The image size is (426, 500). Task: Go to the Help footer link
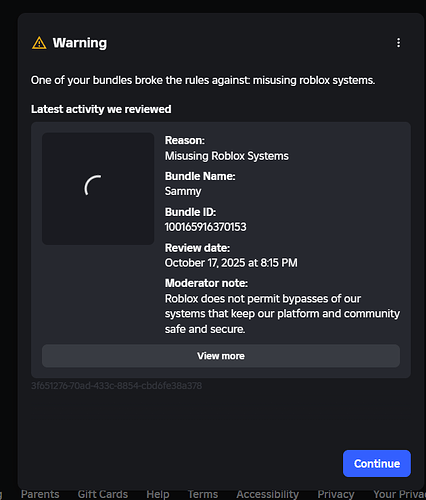158,494
